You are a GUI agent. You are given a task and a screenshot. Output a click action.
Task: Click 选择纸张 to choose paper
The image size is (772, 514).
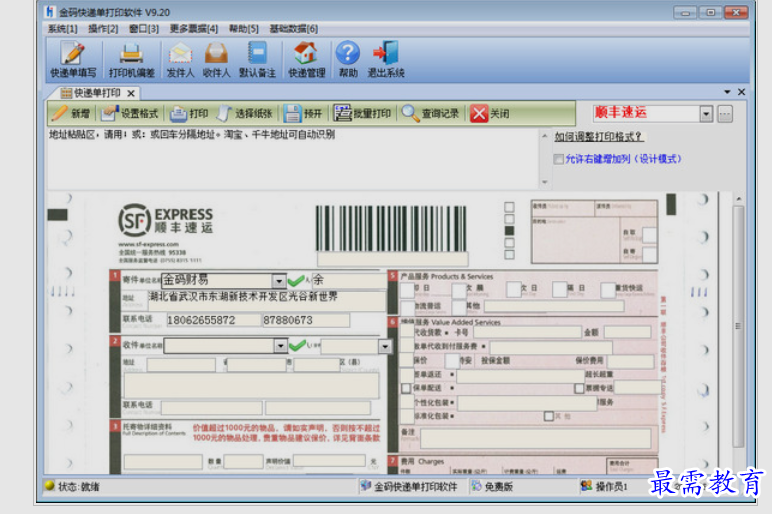pyautogui.click(x=245, y=114)
